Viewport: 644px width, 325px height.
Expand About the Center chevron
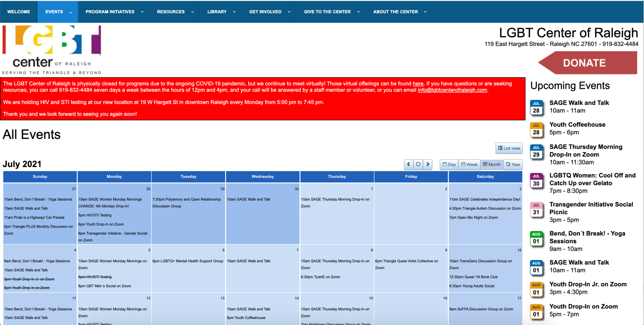(x=425, y=12)
